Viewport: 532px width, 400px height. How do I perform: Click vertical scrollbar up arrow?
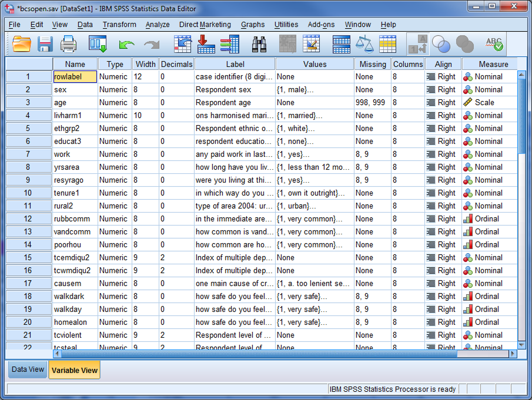coord(521,74)
